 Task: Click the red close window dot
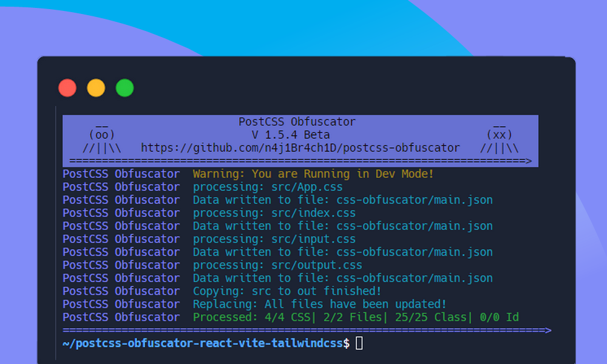click(67, 88)
